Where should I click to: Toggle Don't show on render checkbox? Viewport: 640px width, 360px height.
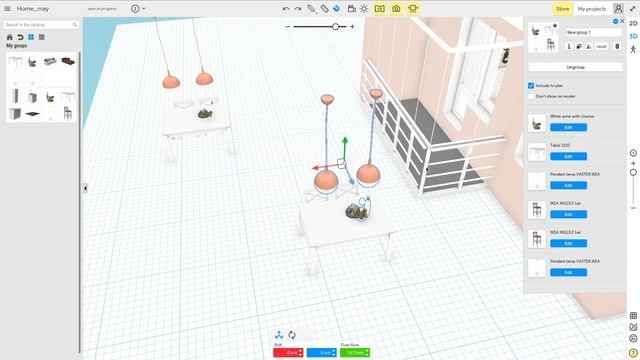point(531,96)
